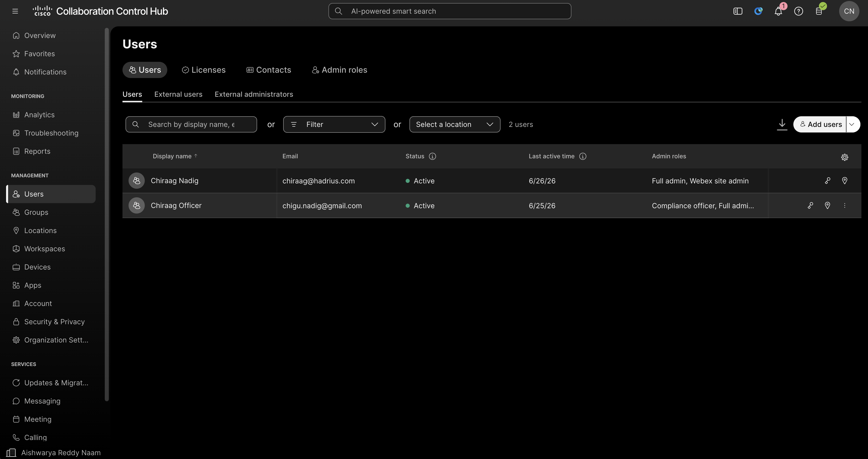
Task: Open Chiraag Officer user details
Action: click(x=176, y=205)
